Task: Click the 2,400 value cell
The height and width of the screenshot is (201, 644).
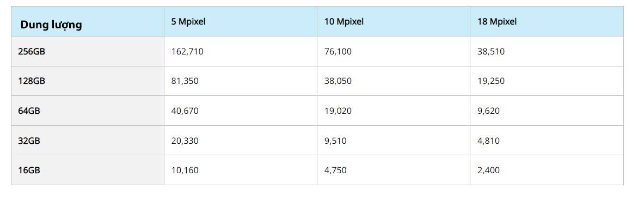Action: 547,170
